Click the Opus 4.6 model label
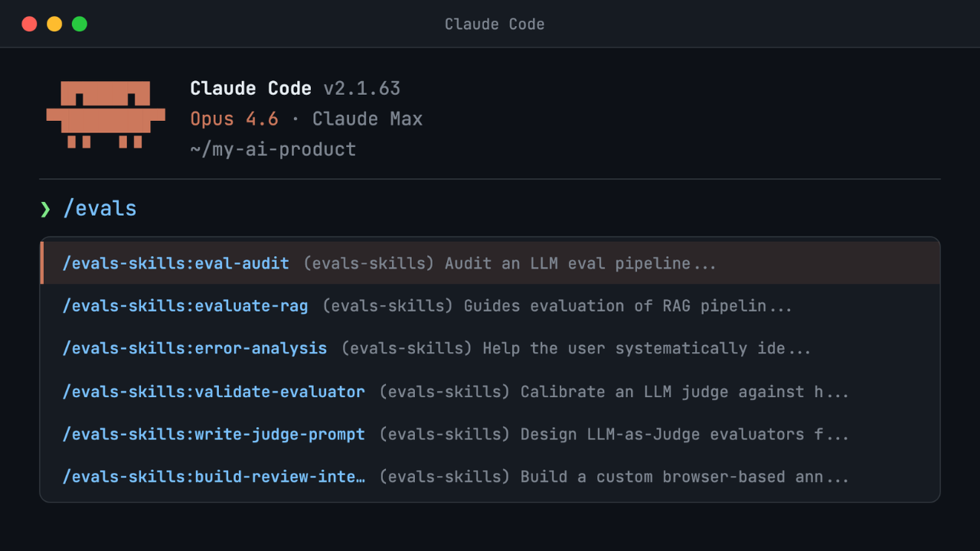Viewport: 980px width, 551px height. (x=234, y=119)
